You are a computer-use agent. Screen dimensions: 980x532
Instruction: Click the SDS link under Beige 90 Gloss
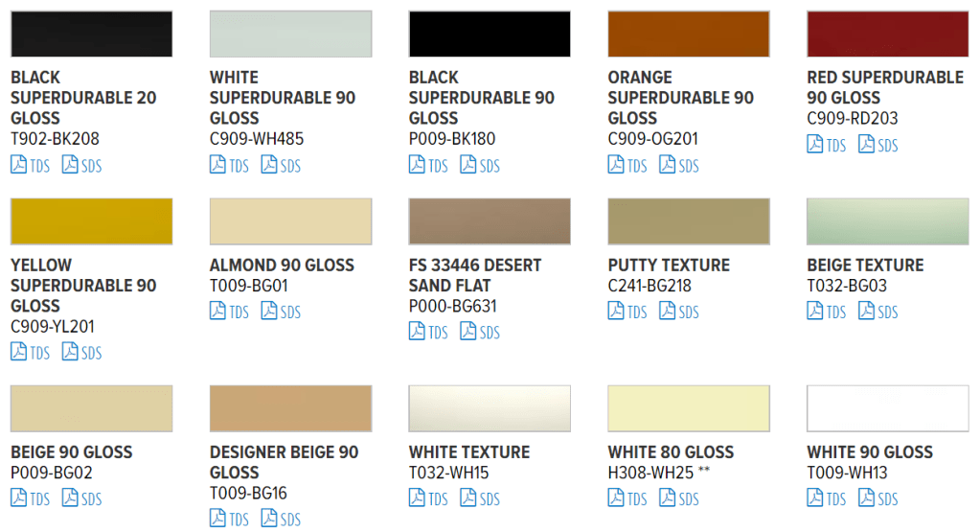[x=81, y=498]
